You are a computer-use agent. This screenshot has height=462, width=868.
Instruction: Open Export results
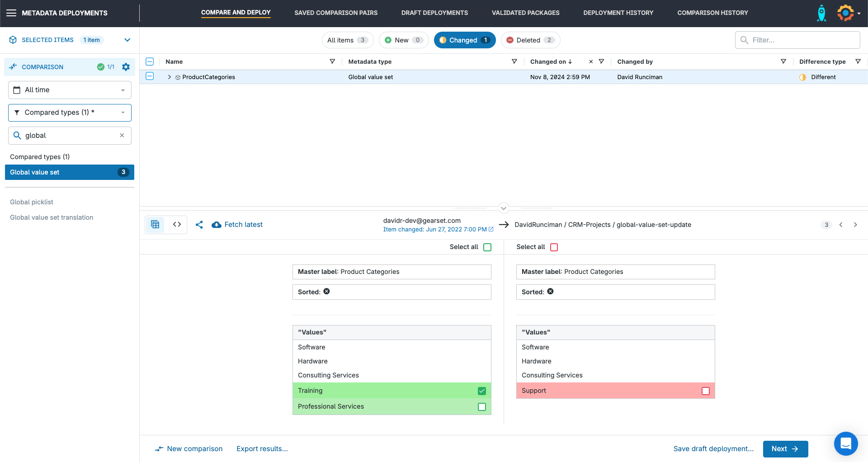262,448
